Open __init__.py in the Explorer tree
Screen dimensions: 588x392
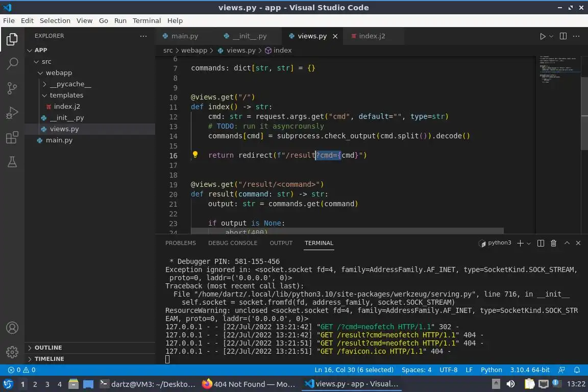click(90, 118)
